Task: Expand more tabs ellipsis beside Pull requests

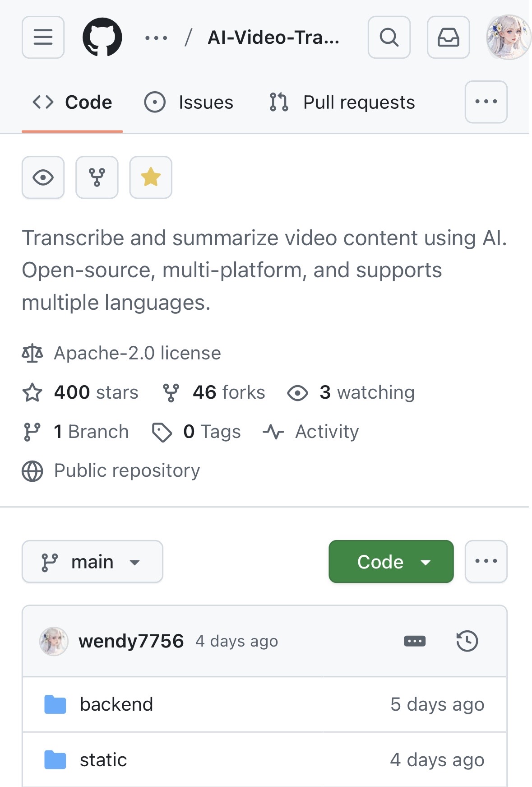Action: tap(486, 102)
